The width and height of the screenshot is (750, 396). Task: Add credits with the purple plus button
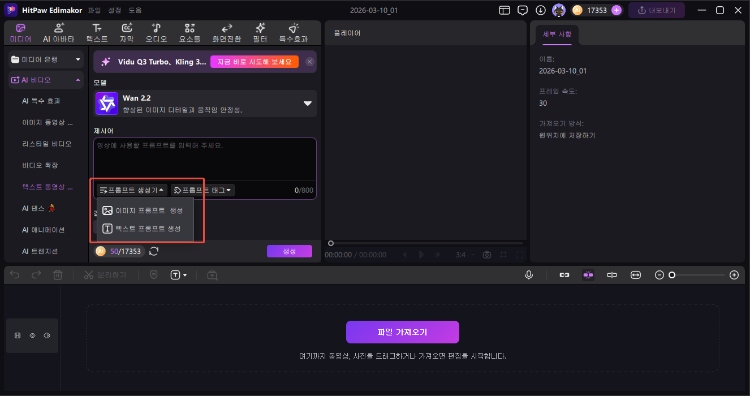pos(617,10)
